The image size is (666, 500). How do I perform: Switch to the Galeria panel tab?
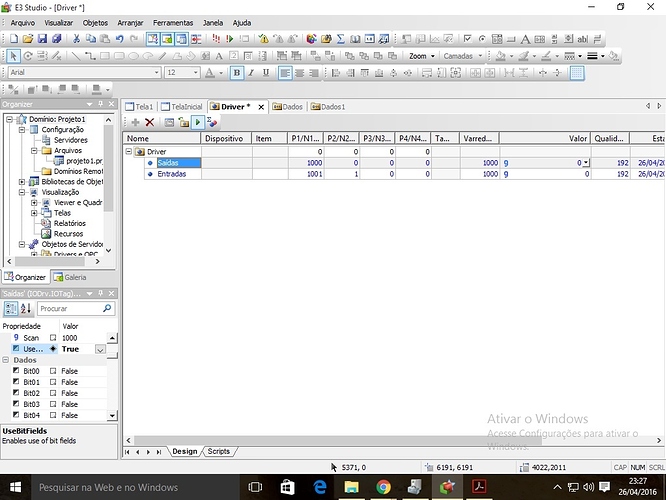pyautogui.click(x=71, y=277)
